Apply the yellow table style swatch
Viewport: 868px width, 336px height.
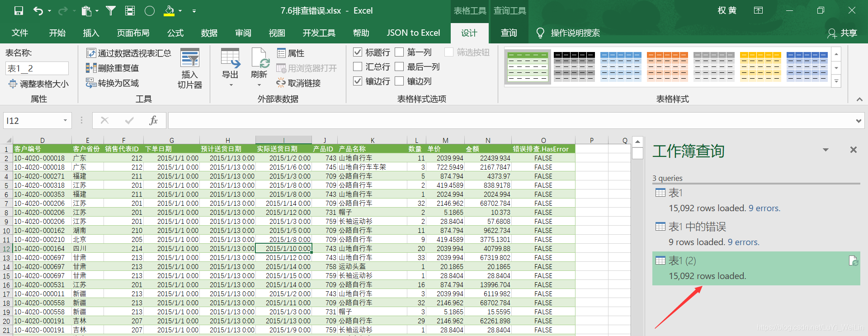point(760,67)
